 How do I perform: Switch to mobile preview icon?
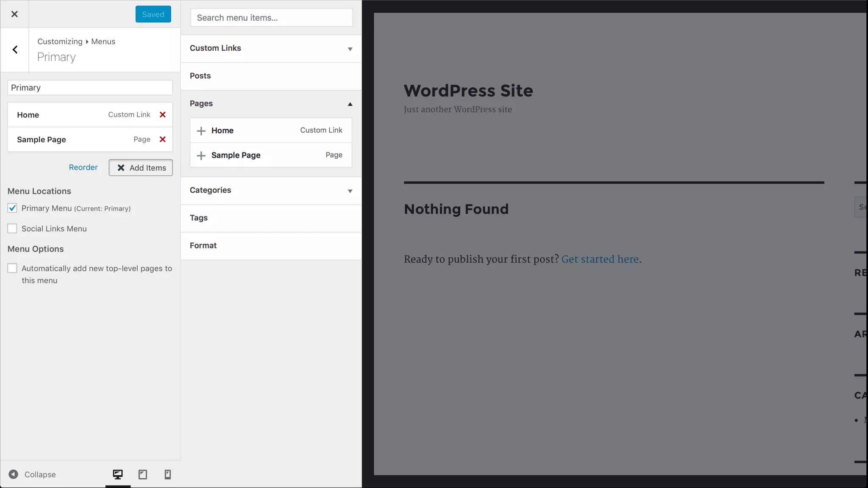pos(167,474)
